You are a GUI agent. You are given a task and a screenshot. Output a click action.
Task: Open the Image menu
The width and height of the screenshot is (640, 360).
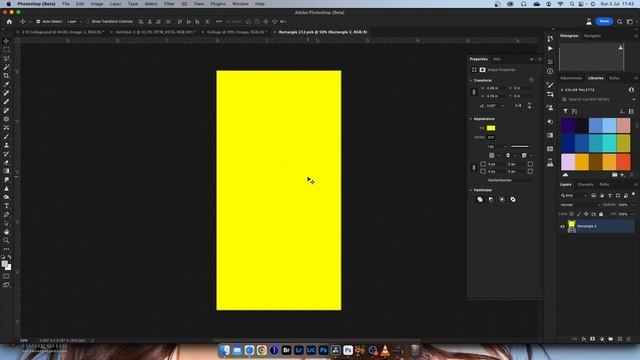pos(97,4)
